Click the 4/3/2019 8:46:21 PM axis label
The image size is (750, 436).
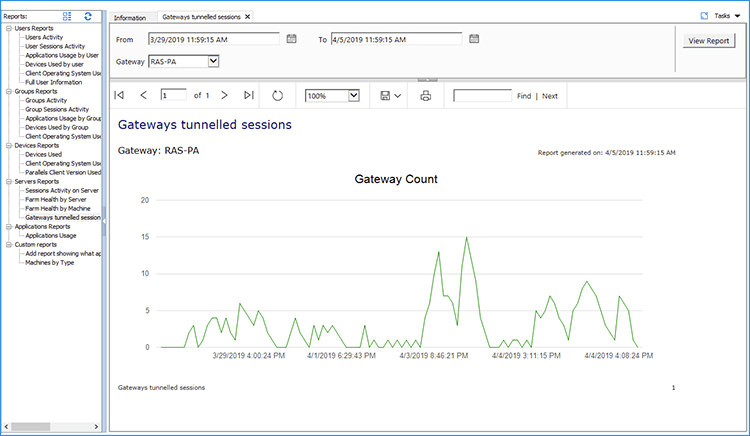(x=434, y=356)
